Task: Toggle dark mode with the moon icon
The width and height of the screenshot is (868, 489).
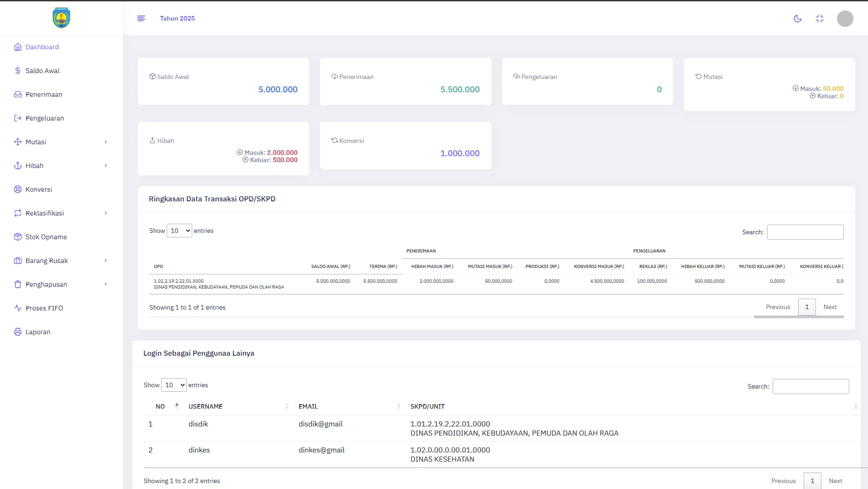Action: pyautogui.click(x=797, y=19)
